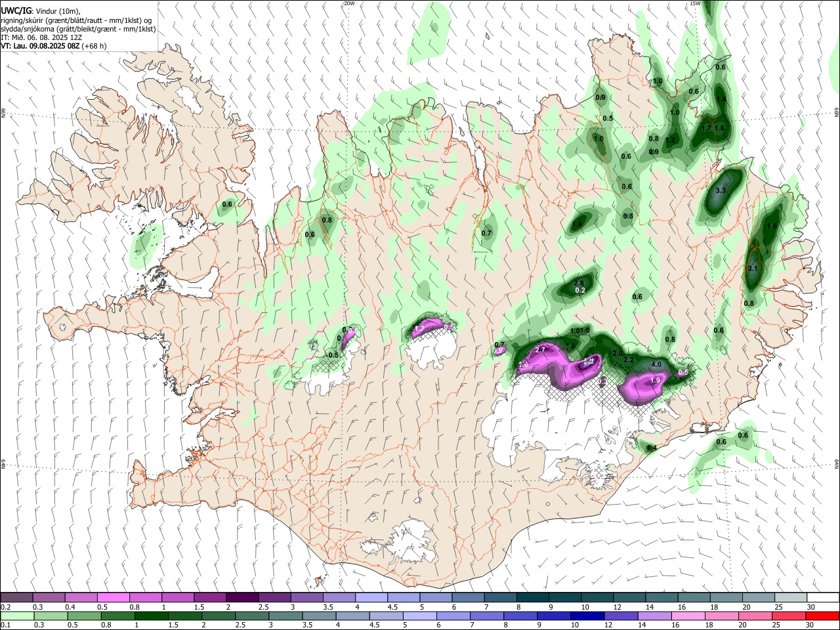The image size is (840, 630).
Task: Click the '4.0' precipitation value on the map
Action: coord(656,364)
